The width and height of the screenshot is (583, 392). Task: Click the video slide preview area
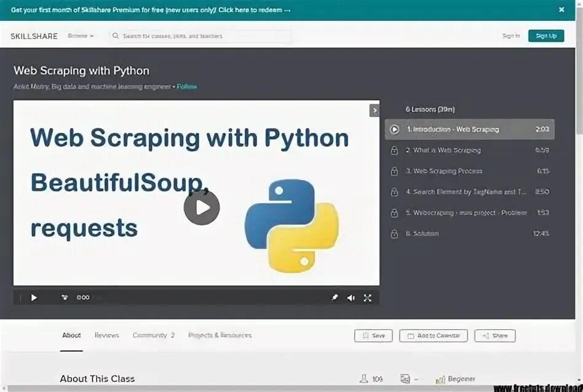point(196,193)
